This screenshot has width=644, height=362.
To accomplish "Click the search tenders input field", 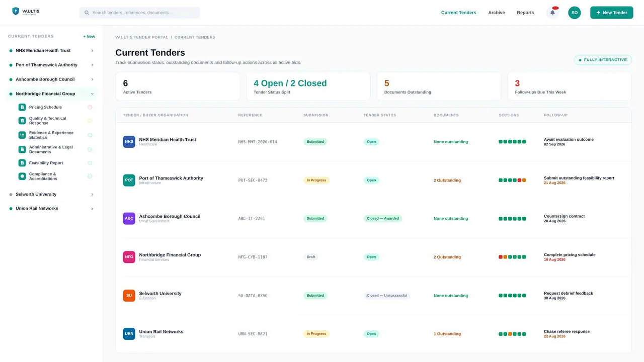I will pos(140,13).
